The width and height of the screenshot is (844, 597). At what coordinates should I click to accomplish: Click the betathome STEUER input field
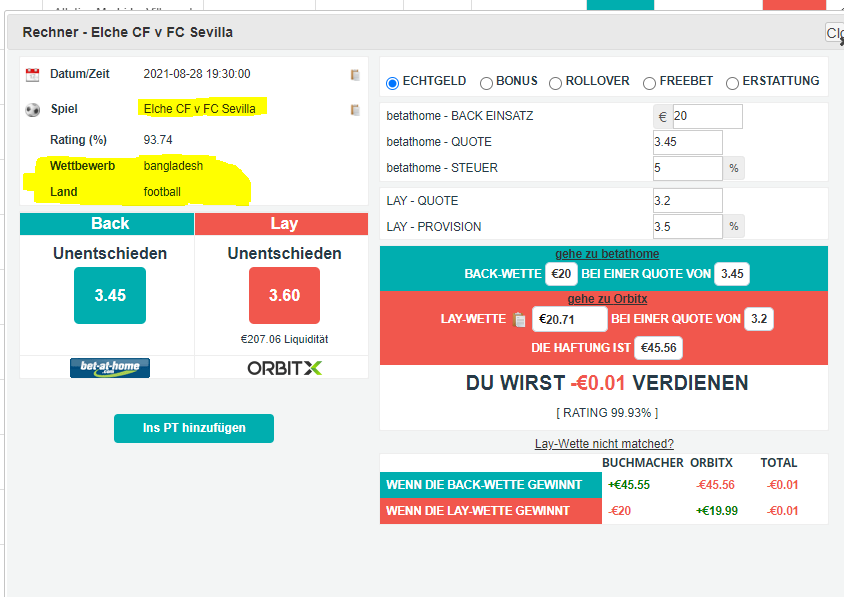click(x=687, y=168)
